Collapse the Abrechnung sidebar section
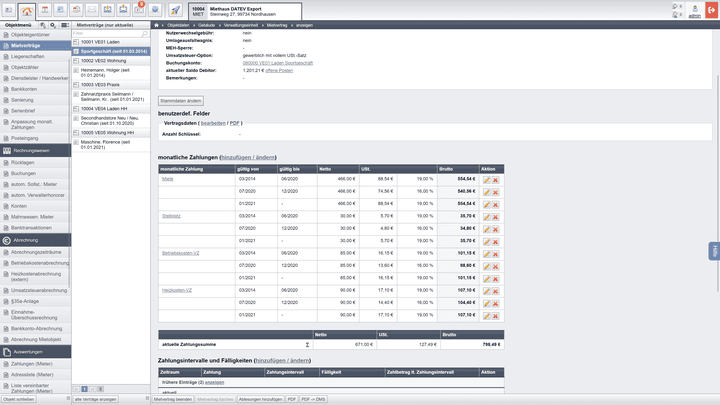The height and width of the screenshot is (405, 720). point(7,240)
